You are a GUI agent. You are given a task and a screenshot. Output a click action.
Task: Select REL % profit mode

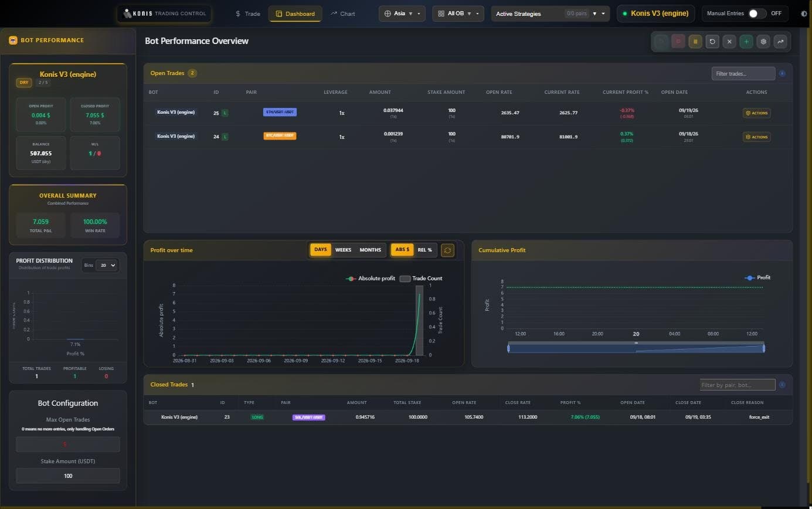click(x=424, y=250)
